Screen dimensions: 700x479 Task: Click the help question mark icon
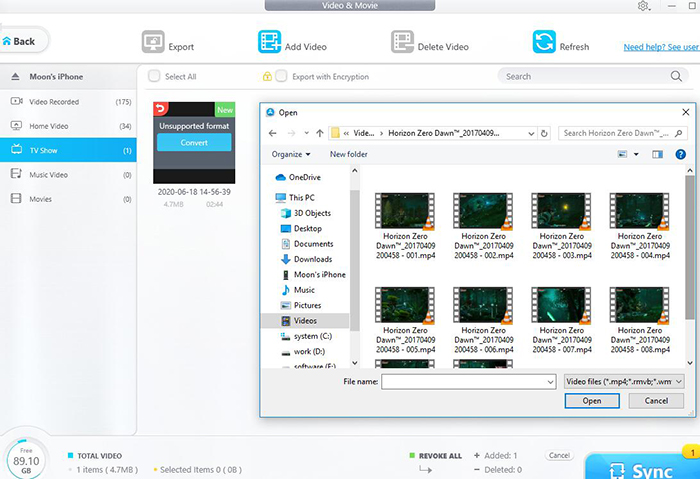click(x=681, y=154)
